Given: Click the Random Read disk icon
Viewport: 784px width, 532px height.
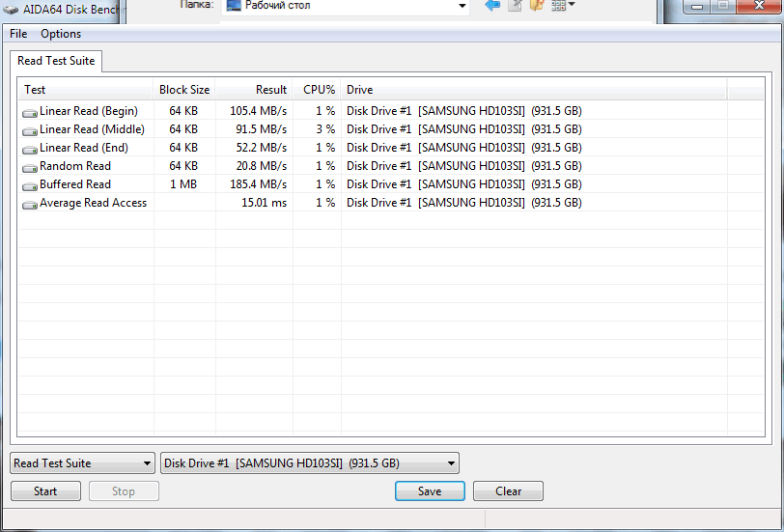Looking at the screenshot, I should pyautogui.click(x=30, y=167).
